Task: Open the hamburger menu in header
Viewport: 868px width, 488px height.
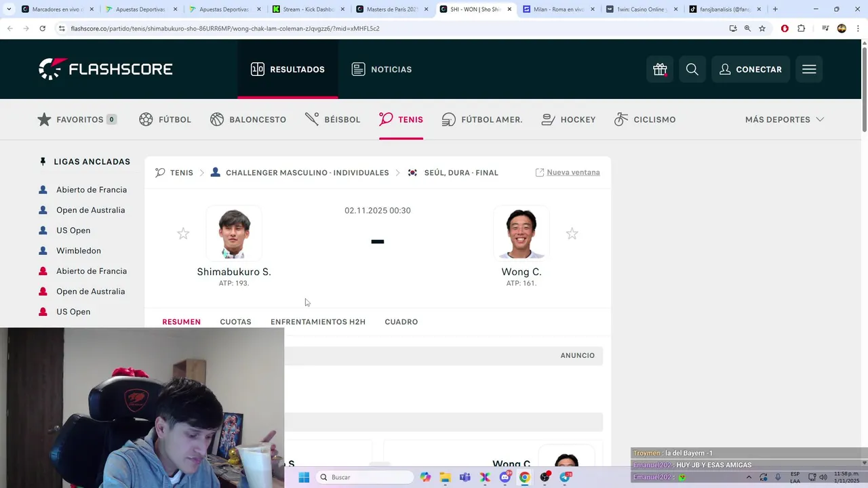Action: point(809,69)
